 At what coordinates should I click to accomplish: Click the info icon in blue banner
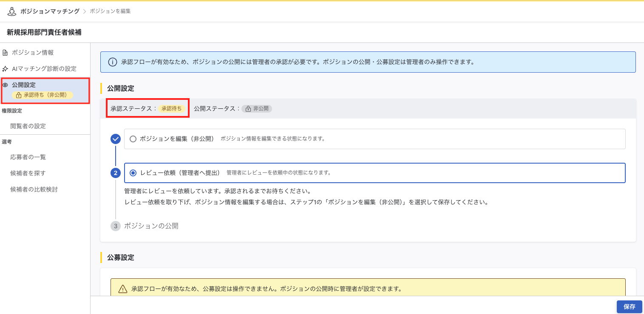click(x=112, y=62)
